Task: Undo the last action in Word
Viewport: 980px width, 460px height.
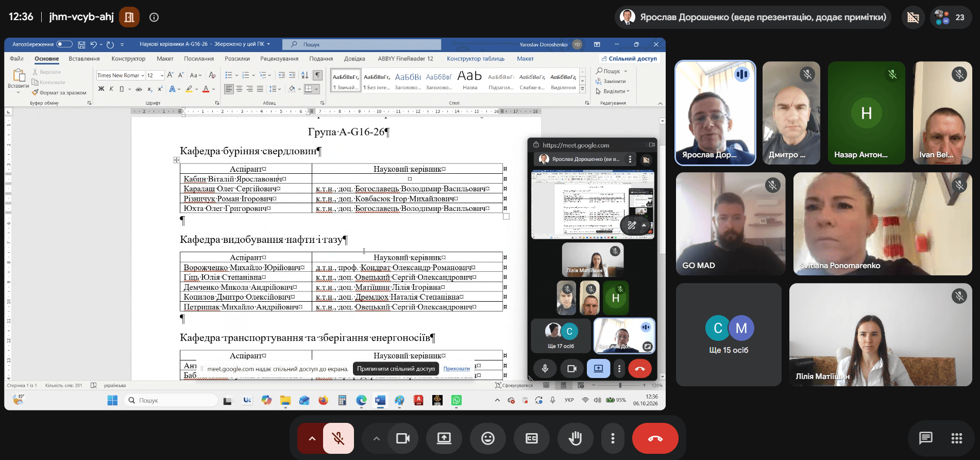Action: point(93,44)
